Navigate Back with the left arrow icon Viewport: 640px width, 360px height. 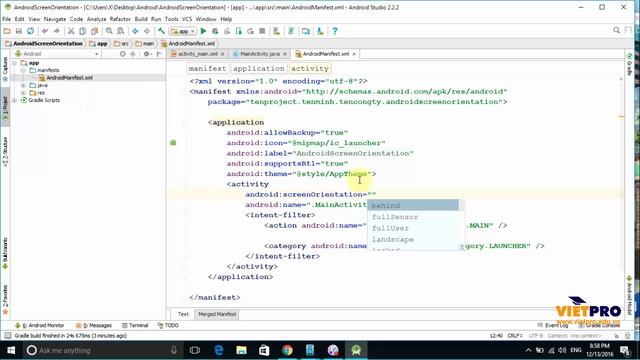(x=135, y=31)
